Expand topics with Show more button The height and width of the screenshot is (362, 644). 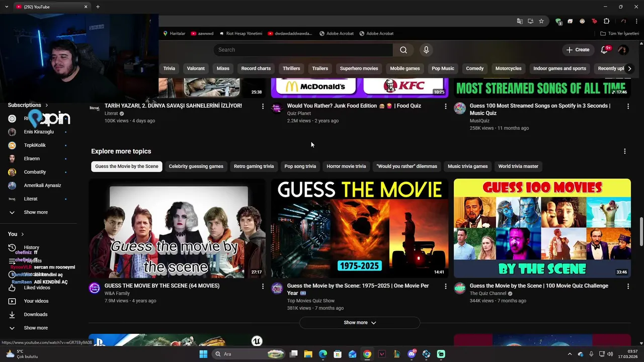[360, 323]
